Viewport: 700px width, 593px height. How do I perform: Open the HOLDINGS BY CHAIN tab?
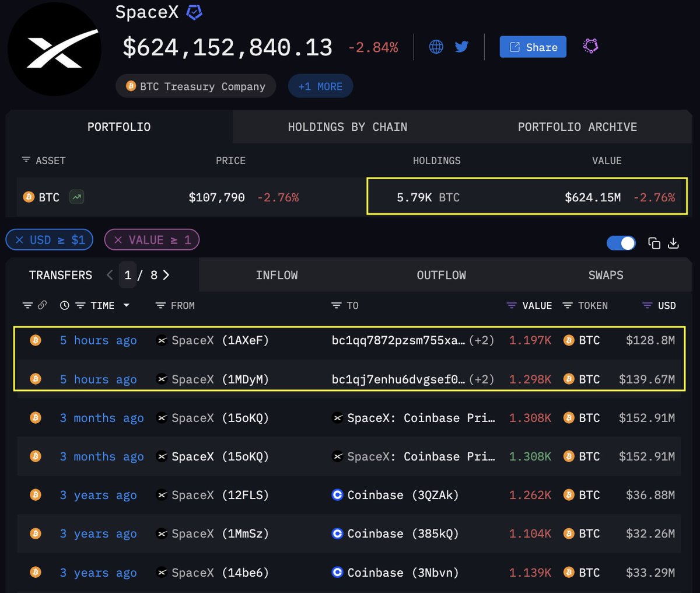(348, 127)
